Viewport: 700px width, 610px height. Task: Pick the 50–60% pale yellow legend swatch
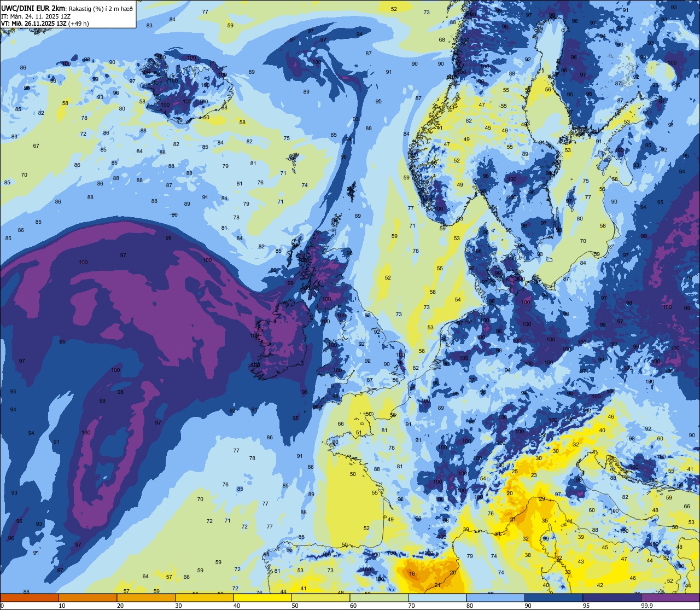coord(320,598)
